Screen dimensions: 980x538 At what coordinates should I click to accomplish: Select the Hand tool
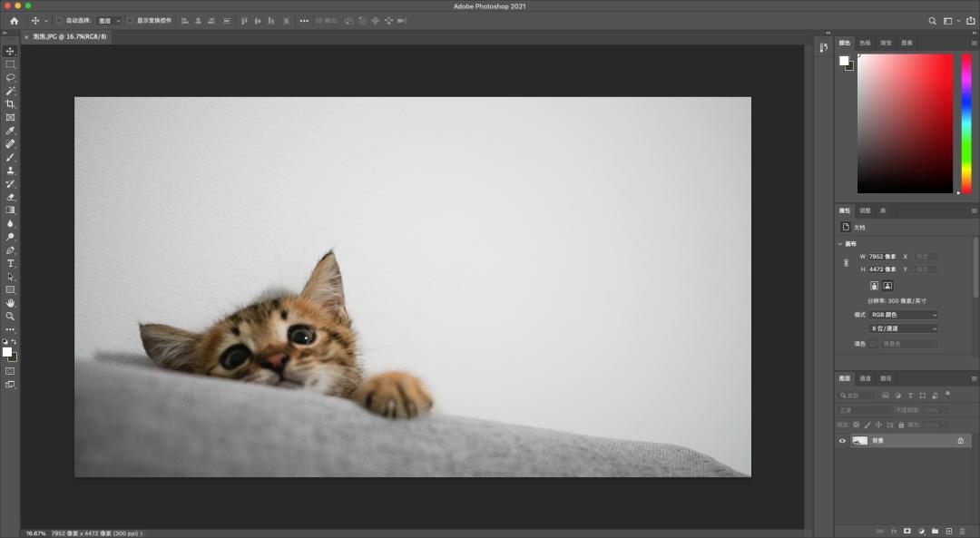[x=11, y=303]
